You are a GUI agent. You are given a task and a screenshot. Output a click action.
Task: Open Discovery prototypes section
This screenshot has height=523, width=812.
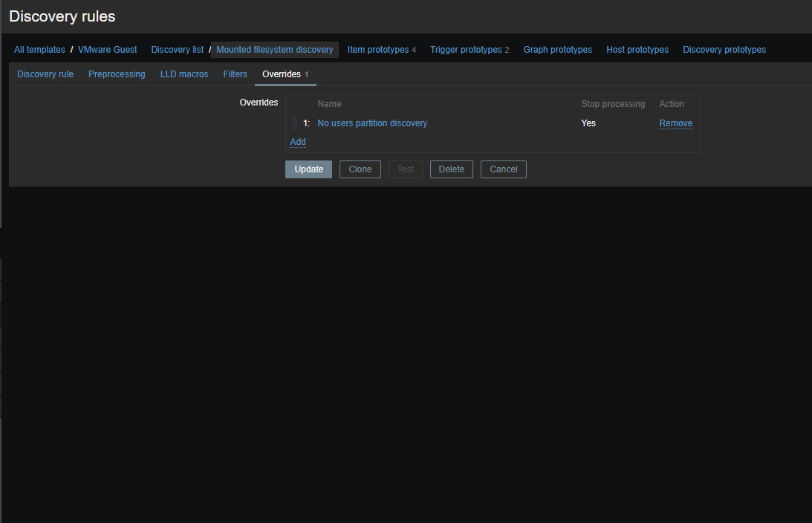tap(724, 50)
